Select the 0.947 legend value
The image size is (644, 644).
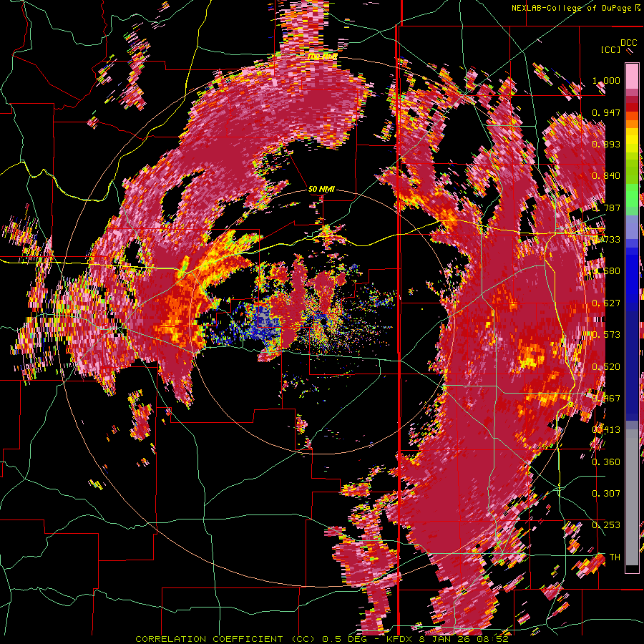coord(606,112)
